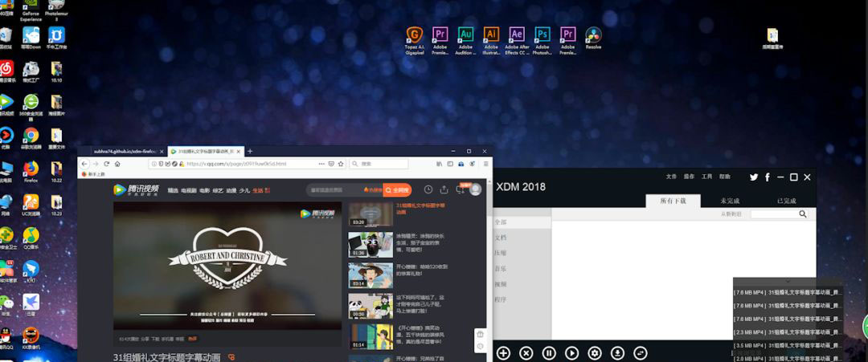Choose the 3.5 MB MP4 video entry
The image size is (868, 362).
pyautogui.click(x=788, y=345)
